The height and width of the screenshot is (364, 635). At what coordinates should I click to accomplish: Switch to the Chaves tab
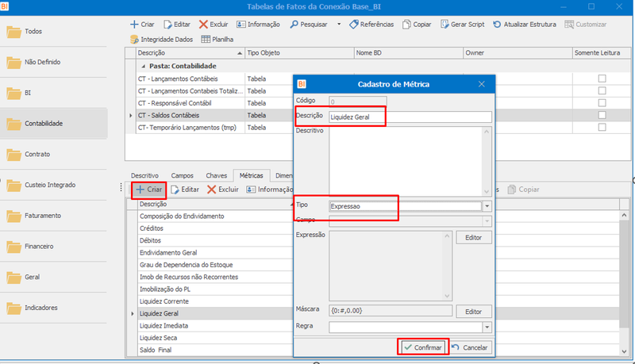click(x=216, y=175)
